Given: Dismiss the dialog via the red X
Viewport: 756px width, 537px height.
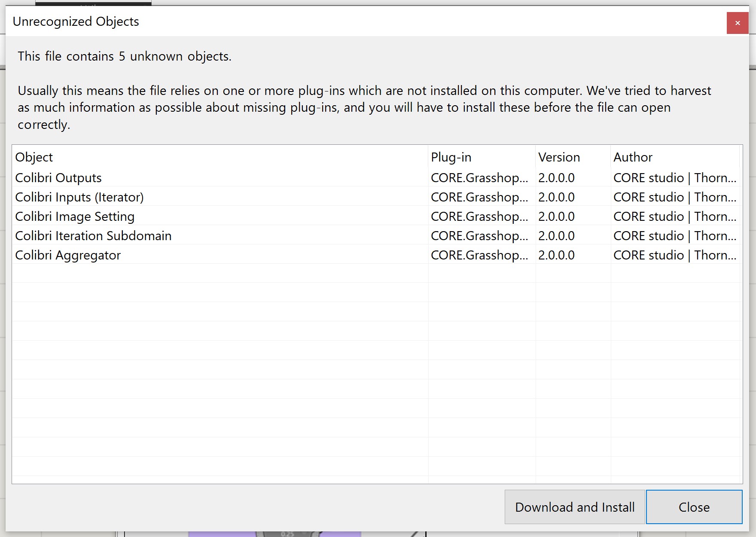Looking at the screenshot, I should 738,23.
